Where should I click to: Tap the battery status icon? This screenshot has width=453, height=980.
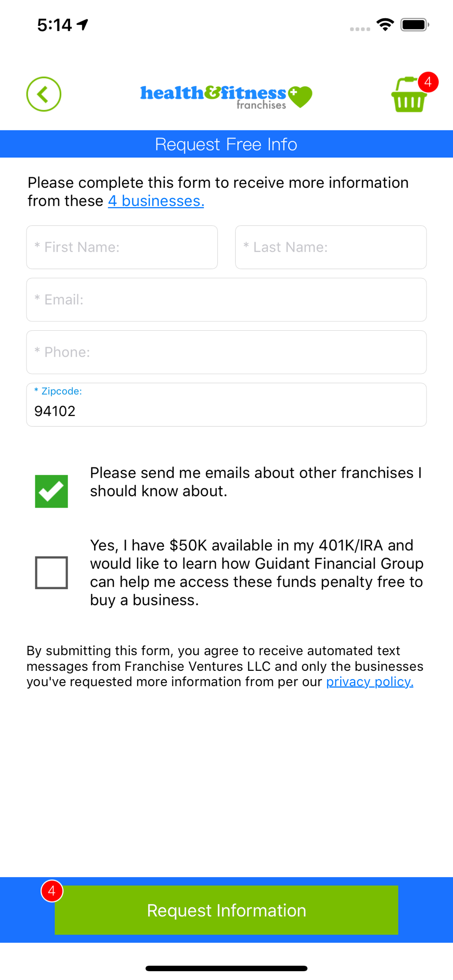(415, 24)
